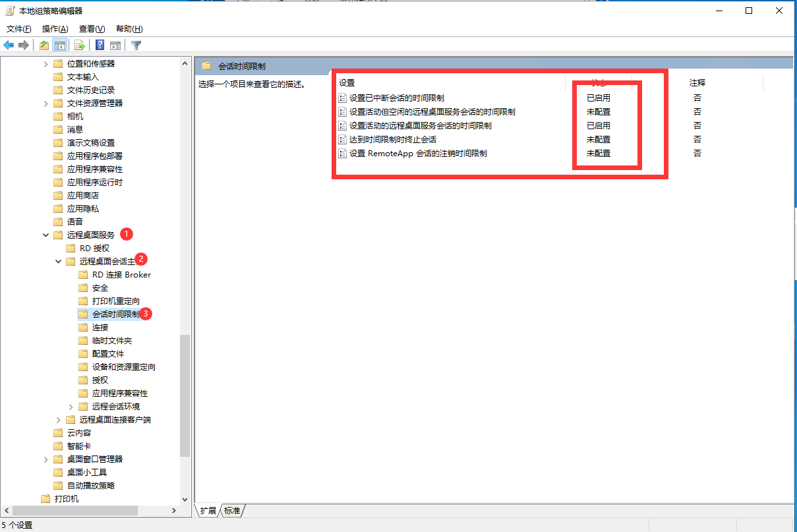Click tree pane horizontal scrollbar right arrow
Screen dimensions: 797x532
click(174, 511)
